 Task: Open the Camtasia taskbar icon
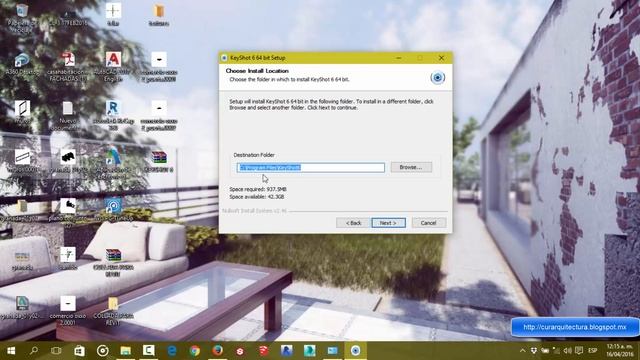pyautogui.click(x=149, y=351)
